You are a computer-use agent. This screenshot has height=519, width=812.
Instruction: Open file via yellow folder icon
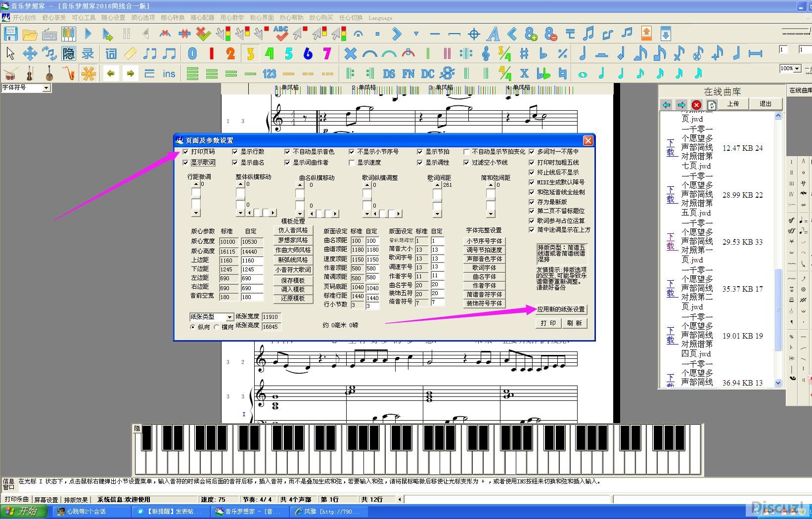point(30,34)
